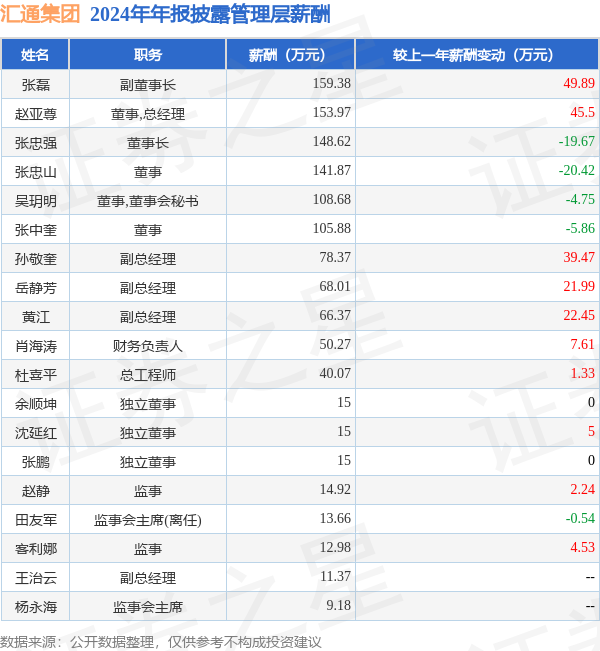Click 杨永海's position 监事会主席

click(x=148, y=607)
